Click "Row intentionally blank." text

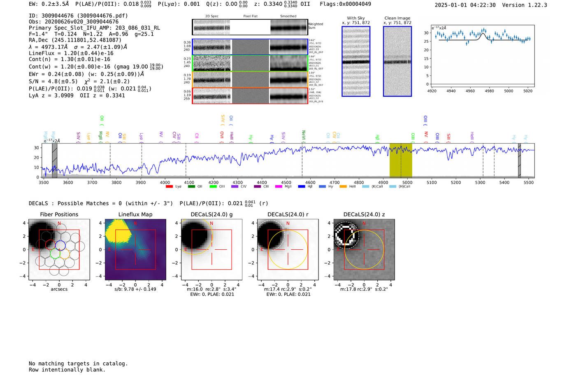(67, 370)
